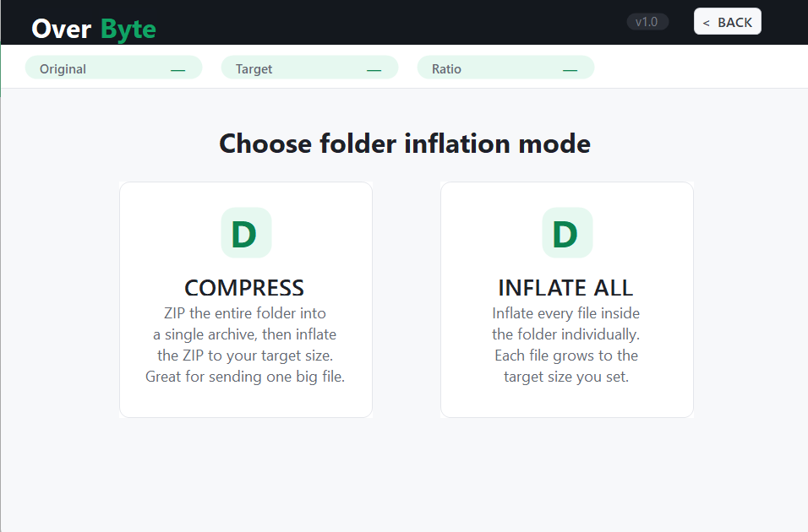Click the dash value in the Original pill
The image size is (808, 532).
pos(177,70)
